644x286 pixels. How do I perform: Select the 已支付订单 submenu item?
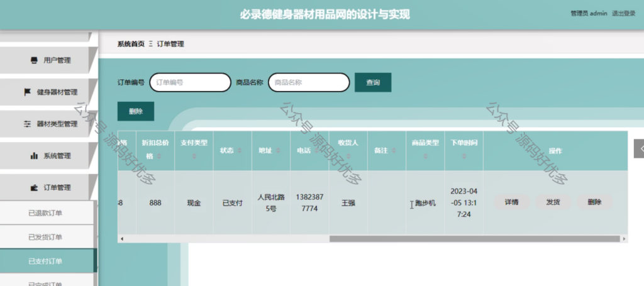point(47,261)
